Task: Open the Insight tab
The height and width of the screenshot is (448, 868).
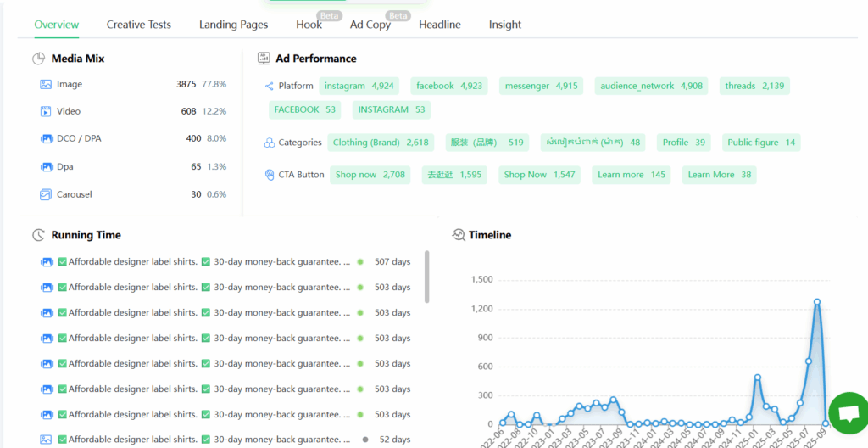Action: click(505, 25)
